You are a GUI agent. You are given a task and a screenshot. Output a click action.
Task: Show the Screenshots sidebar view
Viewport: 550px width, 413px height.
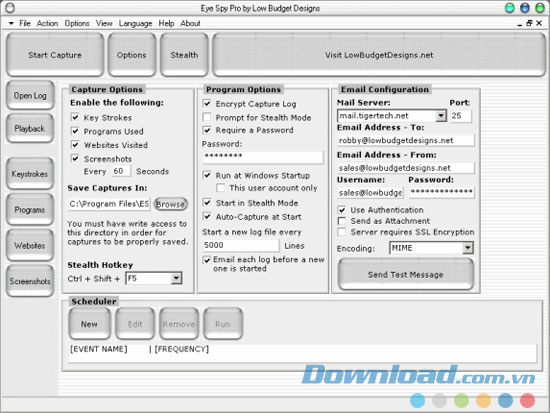[30, 281]
